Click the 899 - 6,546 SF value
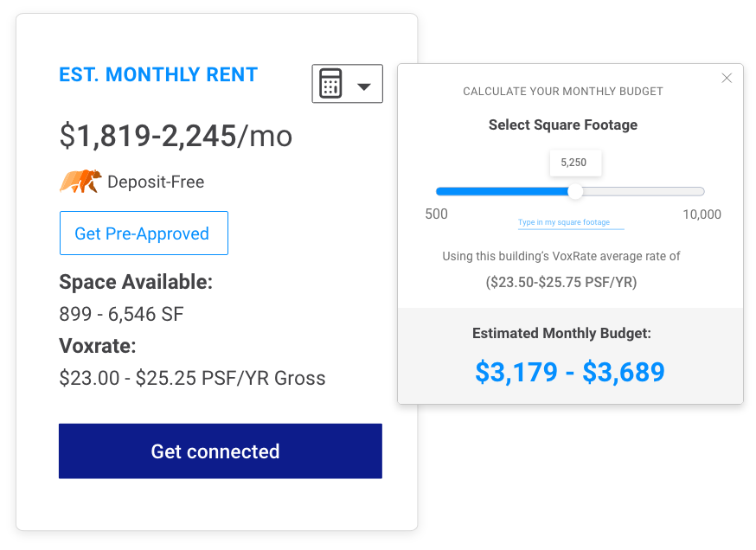 coord(121,314)
